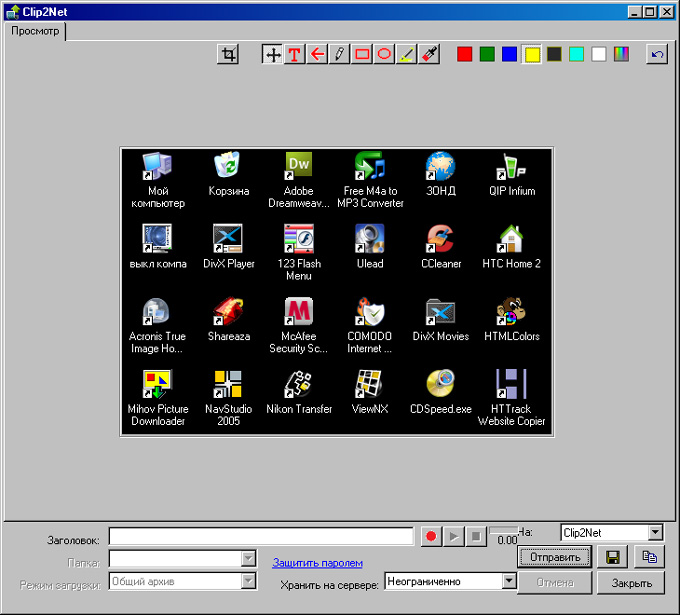Screen dimensions: 680x615
Task: Click the Mihov Picture Downloader icon
Action: point(157,384)
